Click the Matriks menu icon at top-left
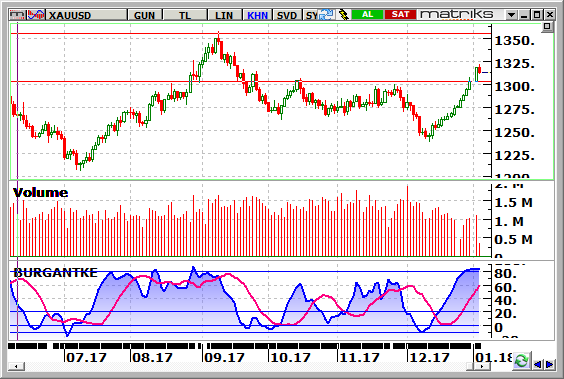 point(18,15)
